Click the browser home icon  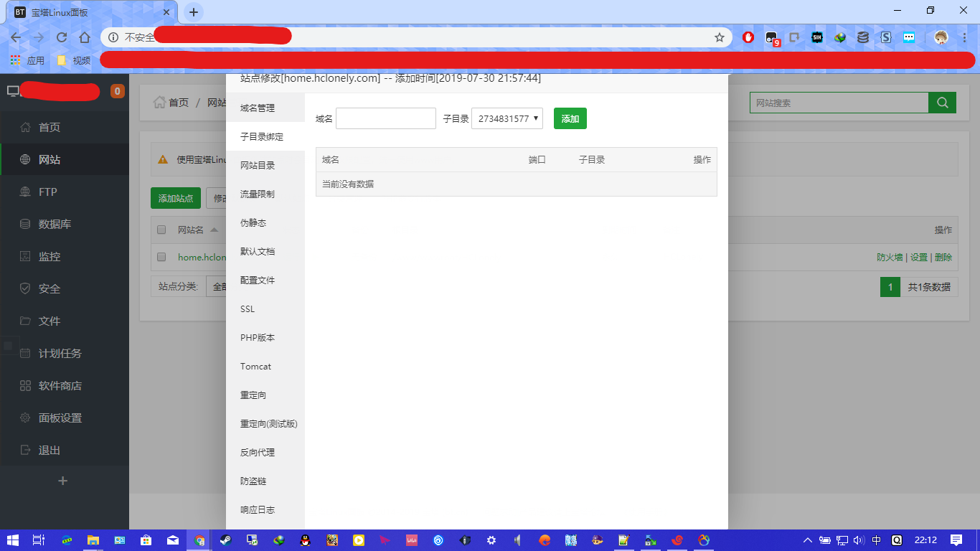tap(85, 37)
